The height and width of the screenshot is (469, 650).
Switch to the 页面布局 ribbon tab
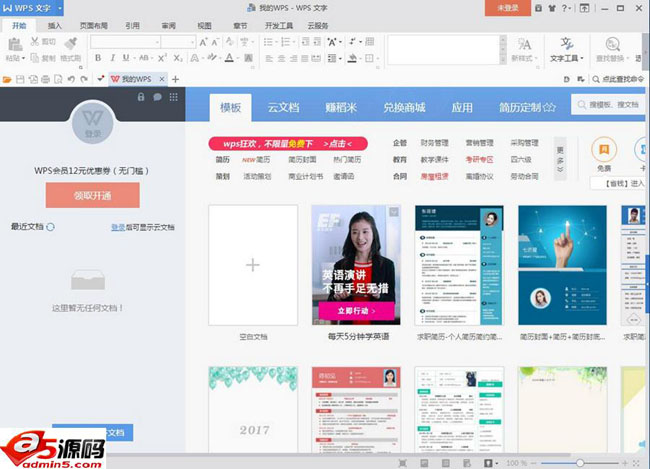pos(94,26)
